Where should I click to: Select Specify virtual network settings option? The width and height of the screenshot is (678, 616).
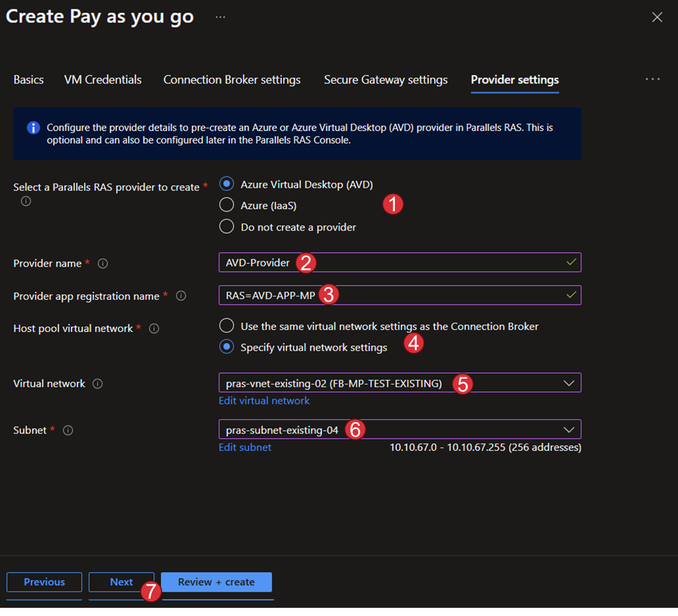[x=227, y=347]
